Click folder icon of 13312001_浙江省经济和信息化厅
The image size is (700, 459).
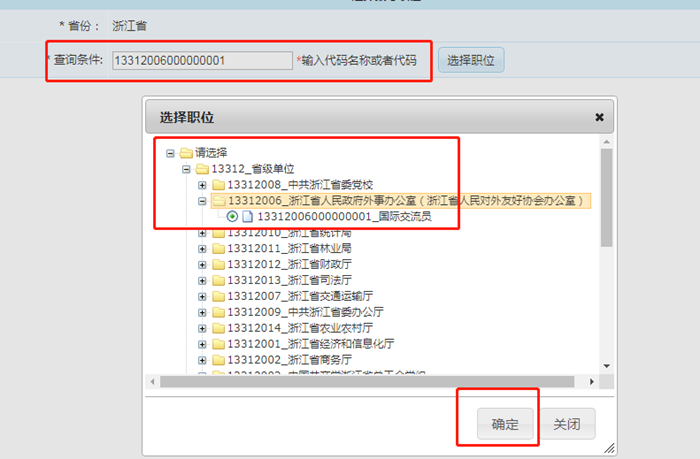point(218,344)
